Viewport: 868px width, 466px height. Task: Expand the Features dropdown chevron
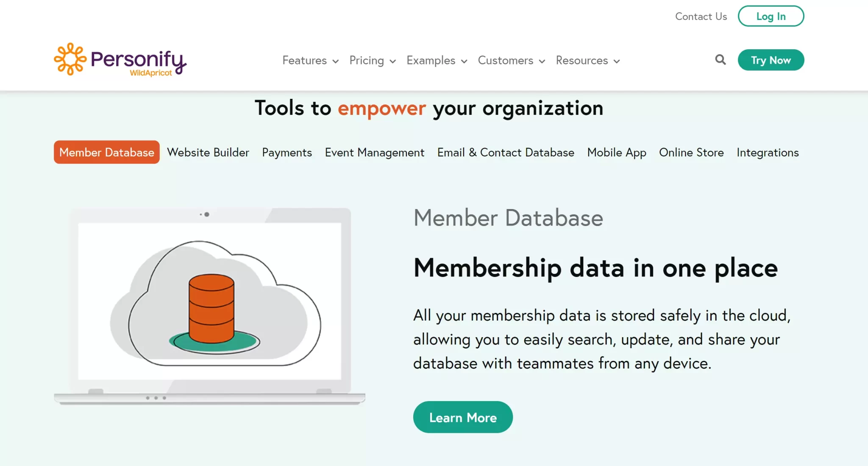point(336,61)
